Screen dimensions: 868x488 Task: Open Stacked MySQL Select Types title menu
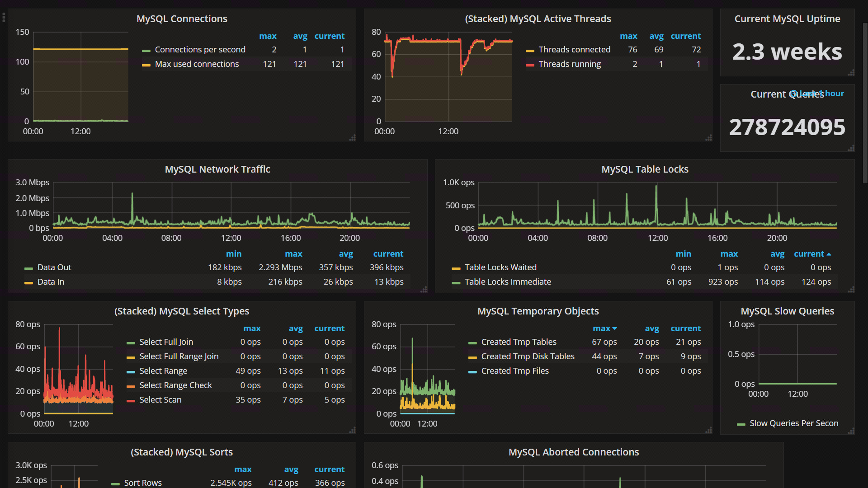coord(182,311)
